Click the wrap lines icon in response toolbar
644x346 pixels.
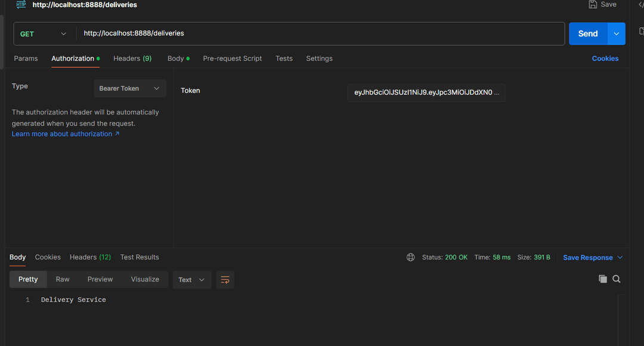[x=225, y=280]
